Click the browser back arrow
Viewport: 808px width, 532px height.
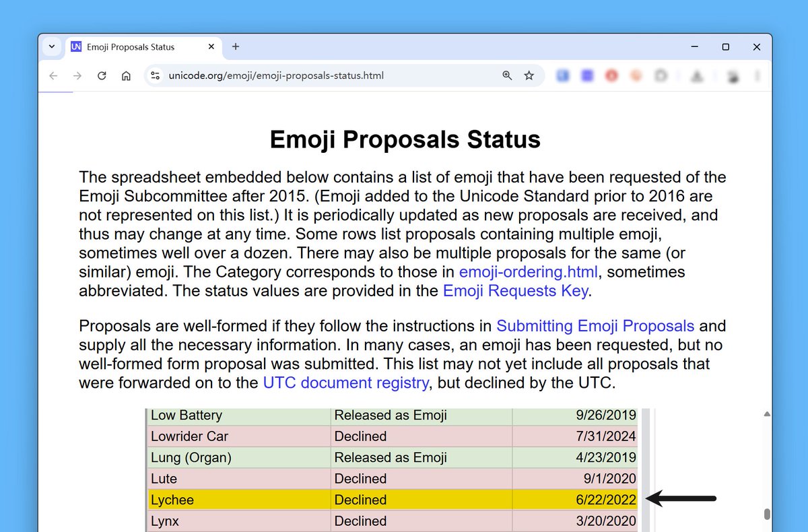coord(53,75)
